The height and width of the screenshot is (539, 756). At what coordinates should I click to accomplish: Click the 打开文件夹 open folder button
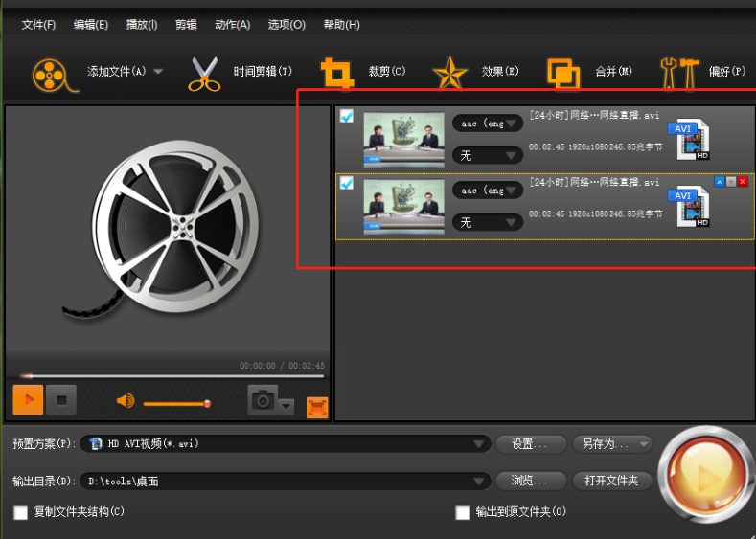click(612, 481)
